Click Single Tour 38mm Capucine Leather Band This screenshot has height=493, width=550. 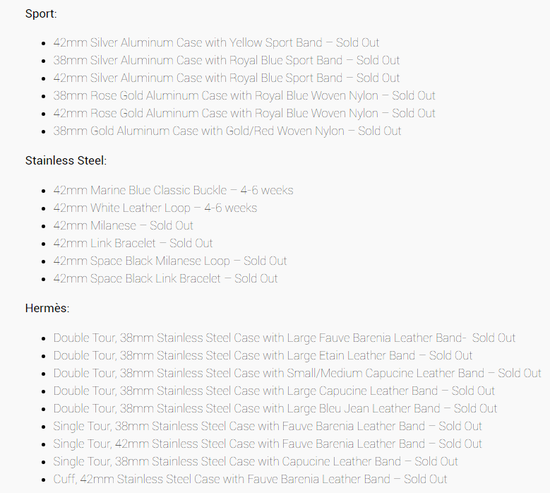click(x=256, y=461)
